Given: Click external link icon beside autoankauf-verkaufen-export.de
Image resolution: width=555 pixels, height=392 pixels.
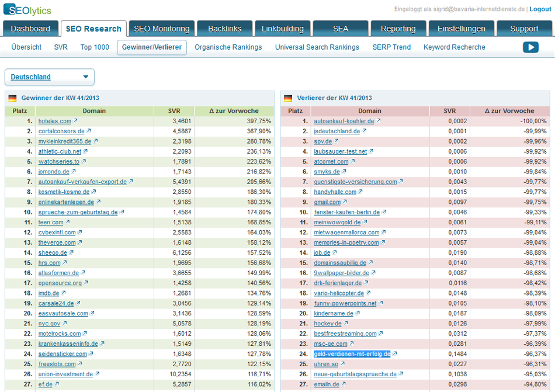Looking at the screenshot, I should [131, 182].
